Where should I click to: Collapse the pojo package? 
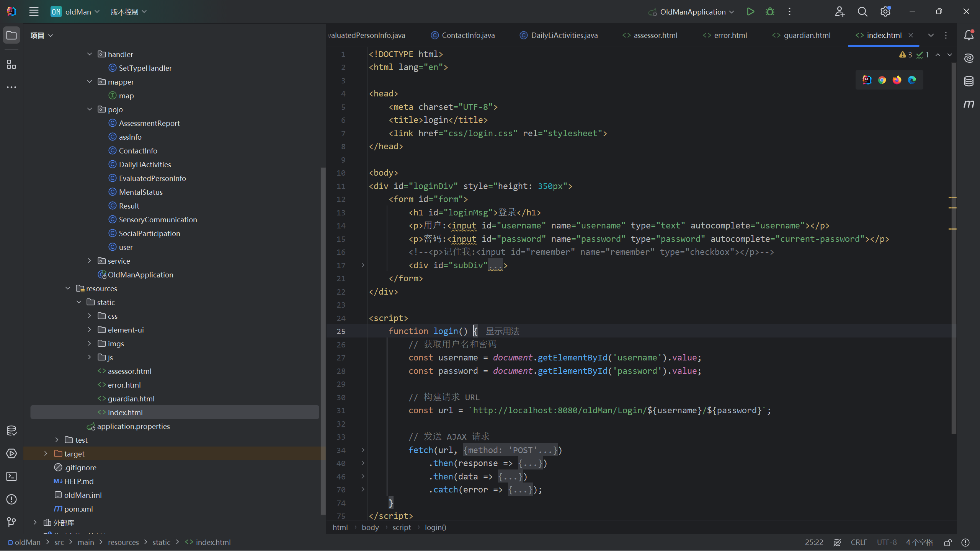click(x=90, y=109)
